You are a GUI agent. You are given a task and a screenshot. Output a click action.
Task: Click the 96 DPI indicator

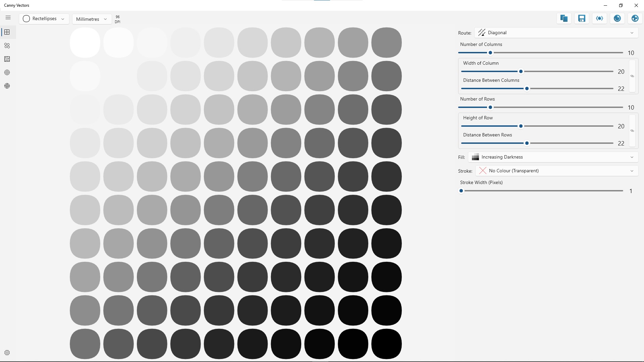[117, 19]
